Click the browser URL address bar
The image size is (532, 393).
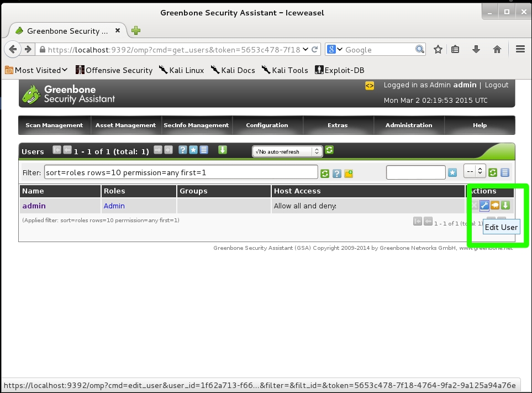173,50
